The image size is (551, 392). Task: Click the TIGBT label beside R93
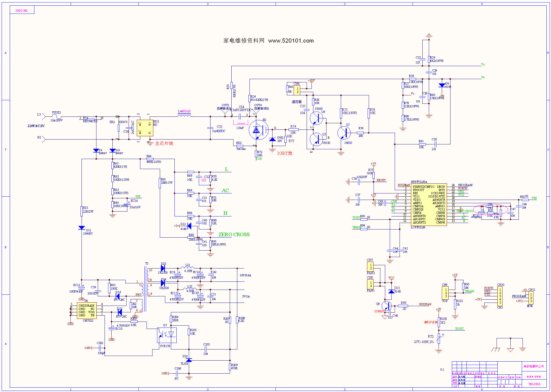[x=356, y=218]
